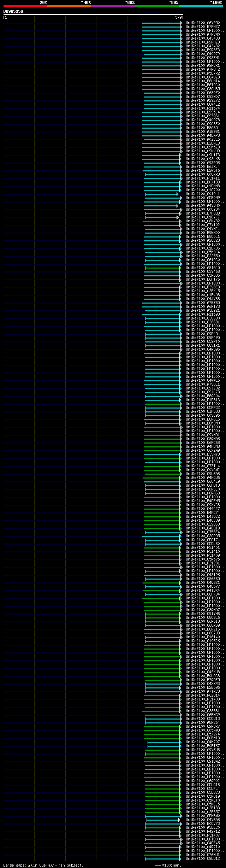Click the UniRef100_C9JL73 hit name
The height and width of the screenshot is (868, 226).
tap(203, 392)
